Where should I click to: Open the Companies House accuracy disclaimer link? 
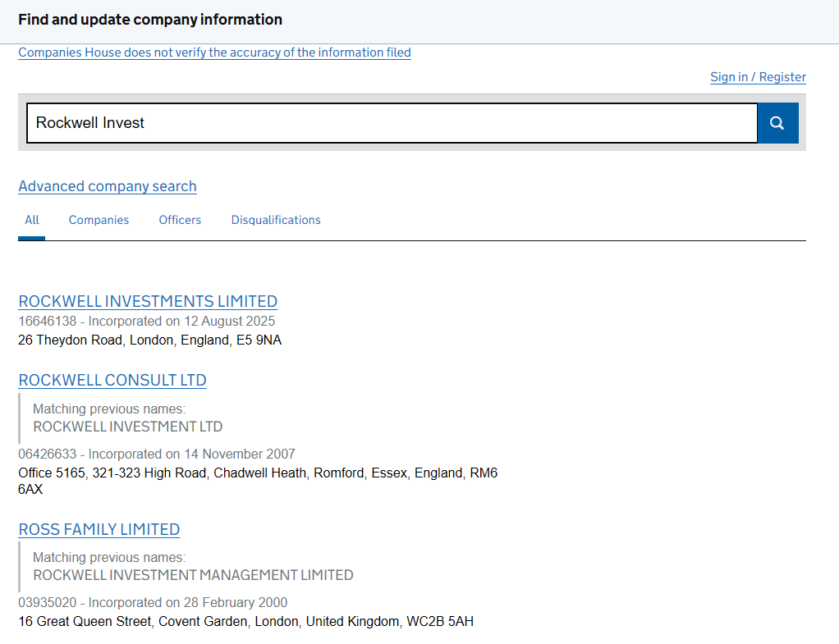pyautogui.click(x=214, y=53)
